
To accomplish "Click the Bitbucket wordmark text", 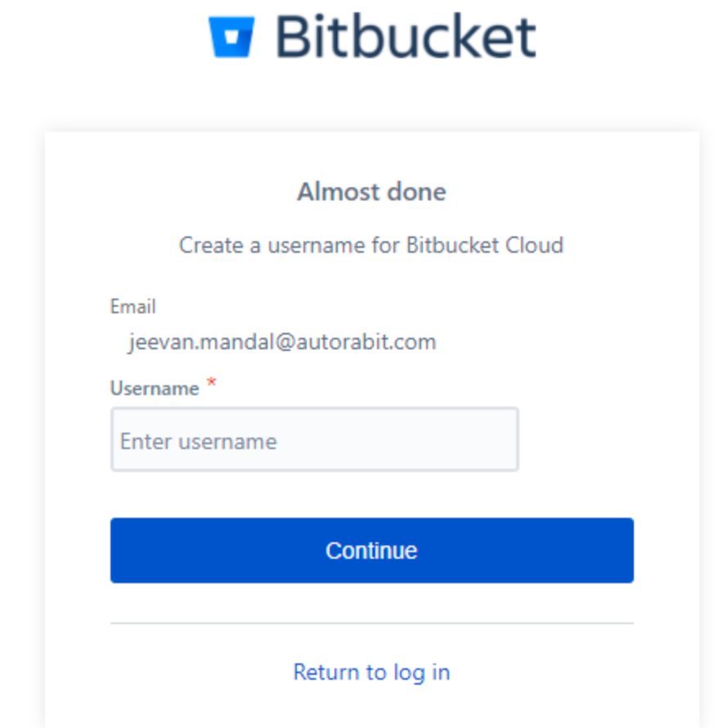I will tap(406, 37).
